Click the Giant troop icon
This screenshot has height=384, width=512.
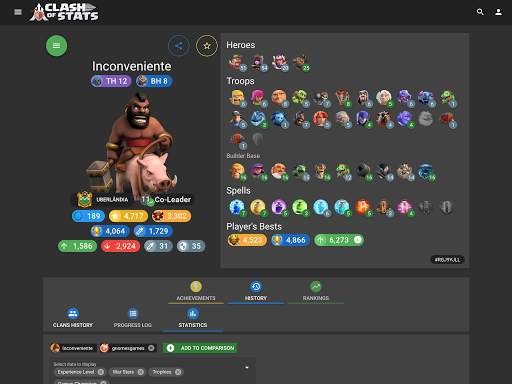coord(280,98)
